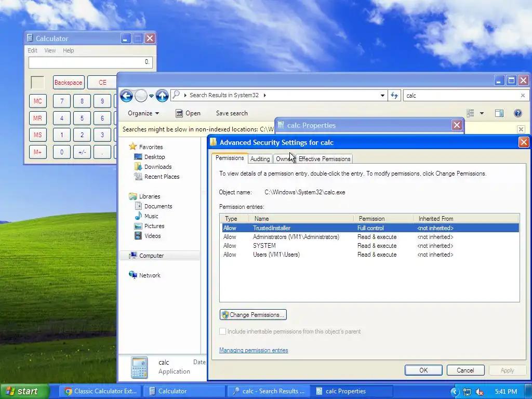This screenshot has width=532, height=399.
Task: Open Calculator Help menu
Action: (x=68, y=50)
